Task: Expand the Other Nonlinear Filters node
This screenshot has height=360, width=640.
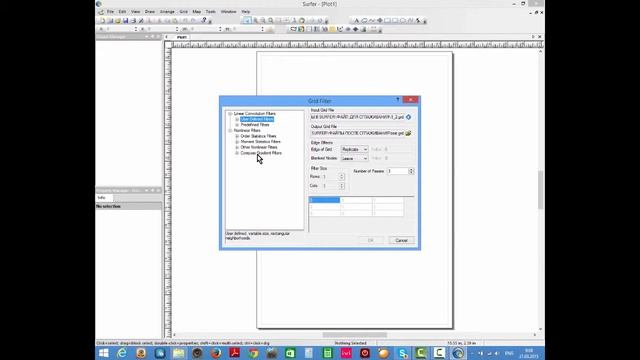Action: coord(237,147)
